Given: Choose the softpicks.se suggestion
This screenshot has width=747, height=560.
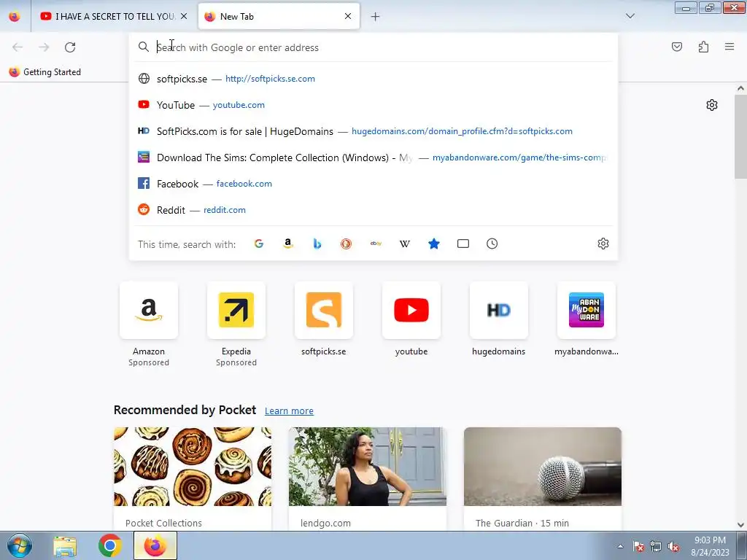Looking at the screenshot, I should [x=373, y=79].
